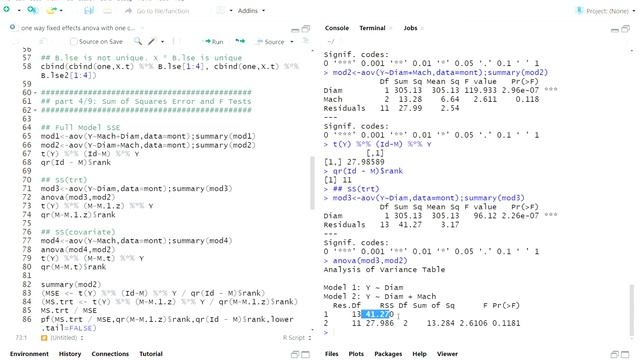The height and width of the screenshot is (360, 640).
Task: Open the Viewer tab
Action: [x=447, y=354]
